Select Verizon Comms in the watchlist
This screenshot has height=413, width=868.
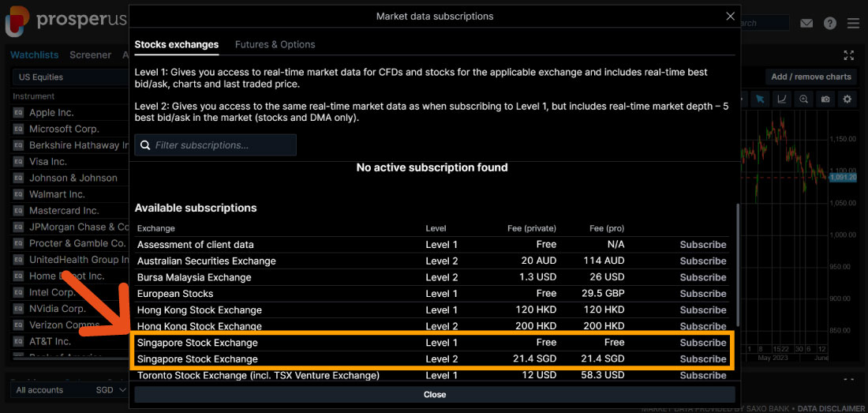pyautogui.click(x=64, y=325)
